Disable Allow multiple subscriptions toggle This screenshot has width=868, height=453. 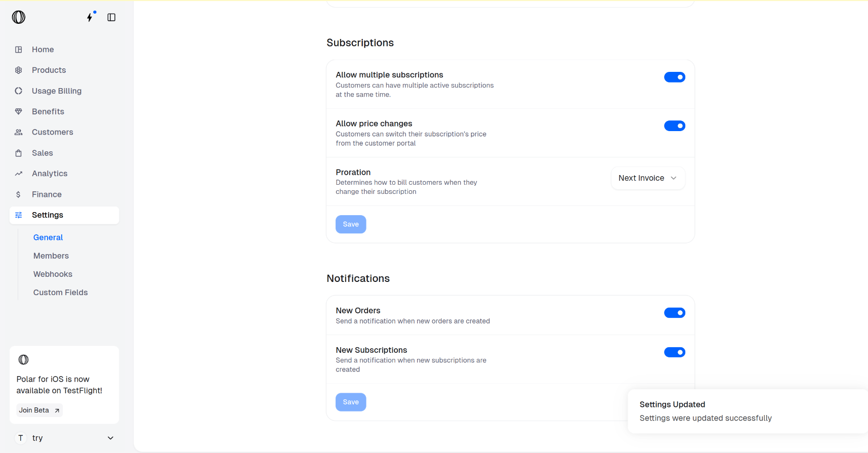[674, 77]
